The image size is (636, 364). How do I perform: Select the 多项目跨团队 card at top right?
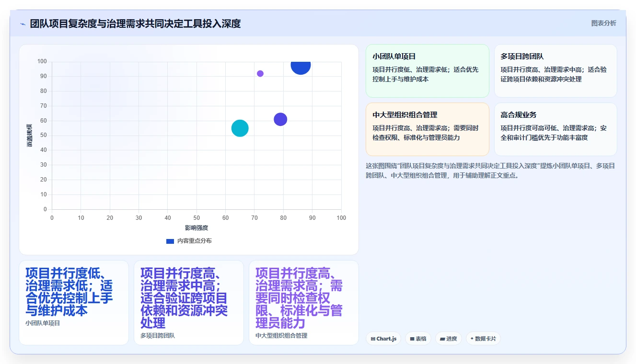pos(555,71)
